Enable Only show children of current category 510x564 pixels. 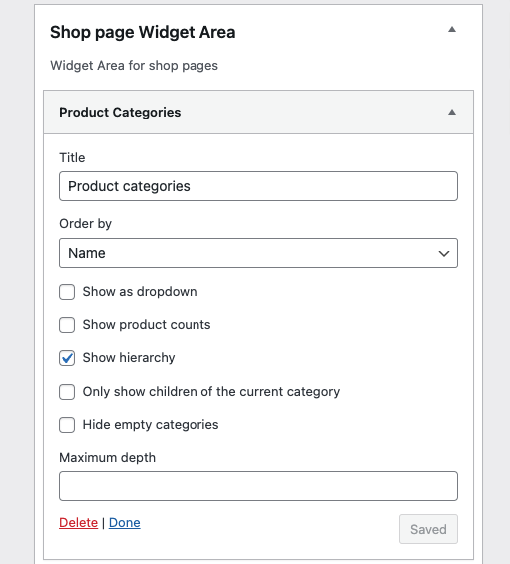[67, 392]
